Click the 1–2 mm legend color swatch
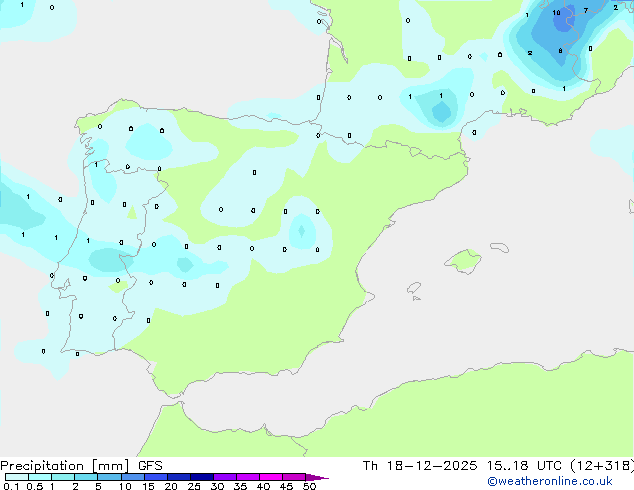Image resolution: width=634 pixels, height=490 pixels. pyautogui.click(x=63, y=477)
